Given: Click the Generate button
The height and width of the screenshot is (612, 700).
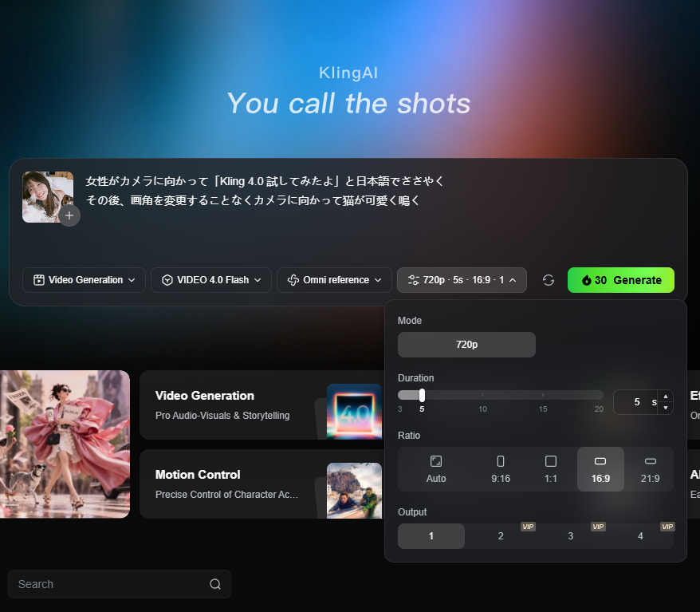Looking at the screenshot, I should point(621,280).
